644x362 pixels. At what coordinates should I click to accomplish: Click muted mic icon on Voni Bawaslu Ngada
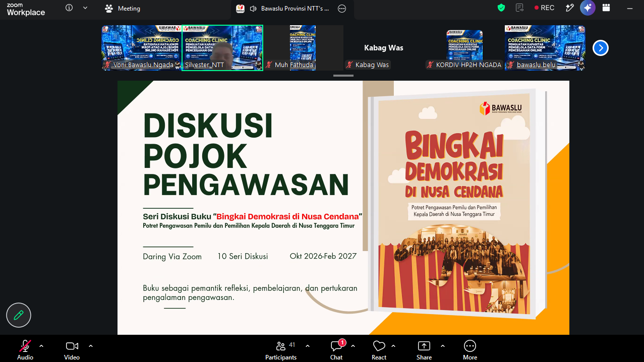[107, 65]
